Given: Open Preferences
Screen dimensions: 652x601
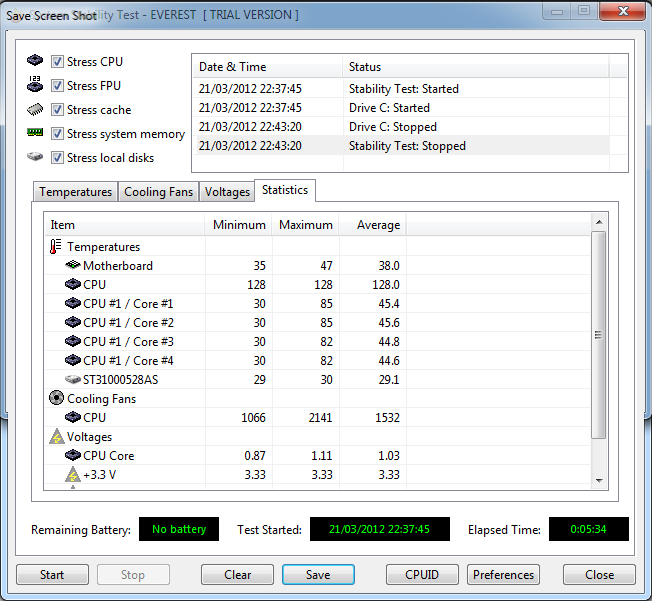Looking at the screenshot, I should pos(503,575).
